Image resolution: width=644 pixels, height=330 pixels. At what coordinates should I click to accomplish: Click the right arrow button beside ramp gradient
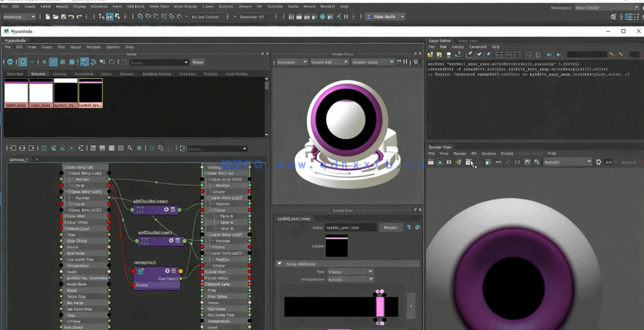point(411,306)
